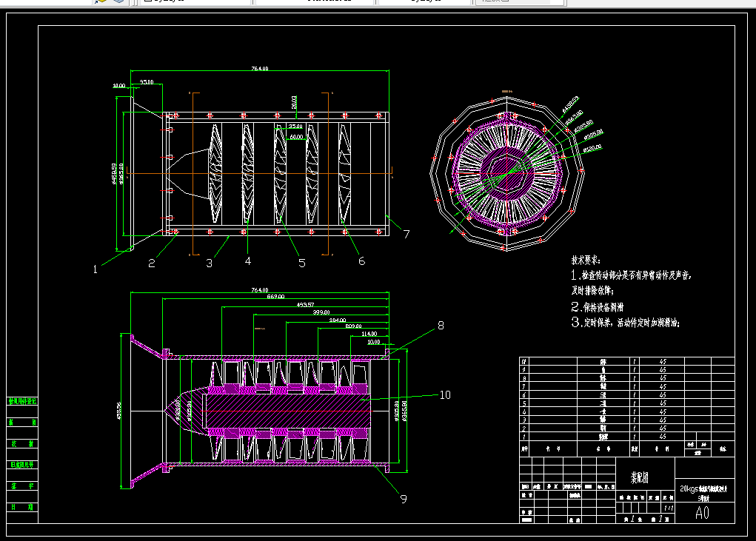The height and width of the screenshot is (541, 756).
Task: Select the 35.00 blade spacing dimension
Action: pyautogui.click(x=295, y=127)
